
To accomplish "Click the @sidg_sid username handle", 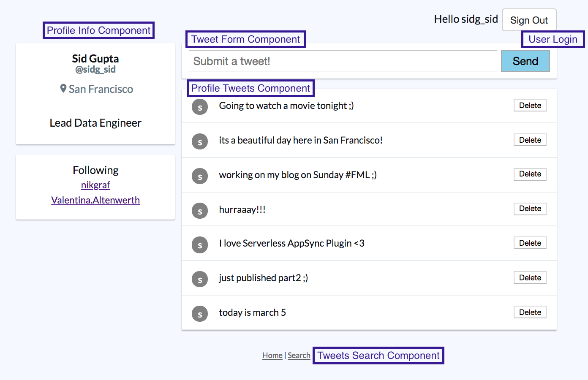I will pos(95,69).
